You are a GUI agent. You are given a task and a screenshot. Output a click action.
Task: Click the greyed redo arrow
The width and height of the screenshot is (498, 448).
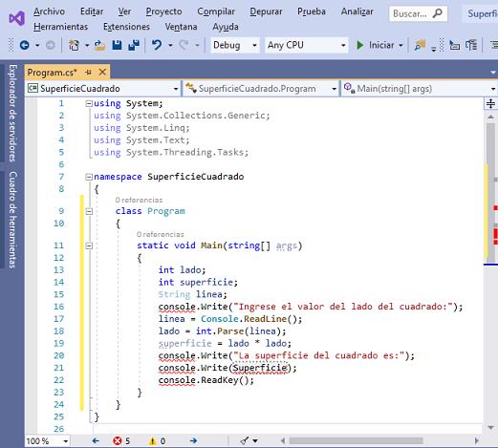[184, 45]
